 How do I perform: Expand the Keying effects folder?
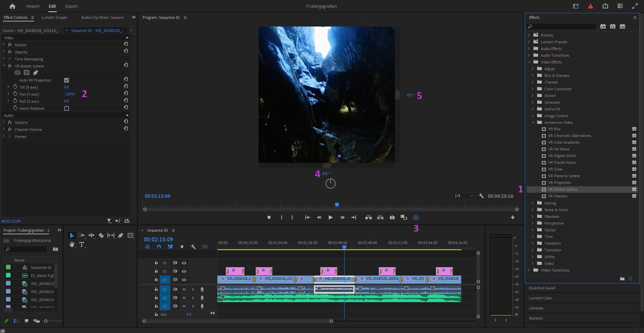point(533,203)
